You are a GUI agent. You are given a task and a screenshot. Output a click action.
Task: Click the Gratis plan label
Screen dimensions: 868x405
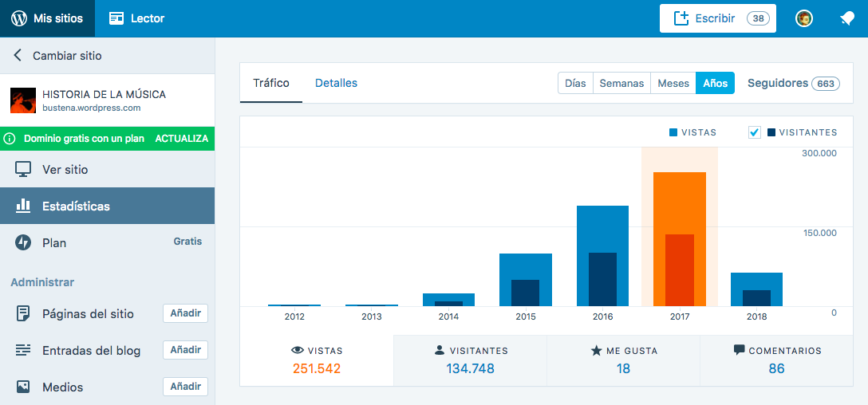187,242
